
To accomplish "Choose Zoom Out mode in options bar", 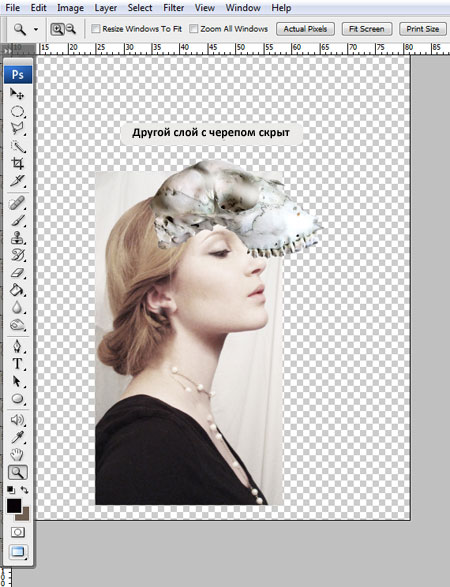I will click(x=71, y=29).
